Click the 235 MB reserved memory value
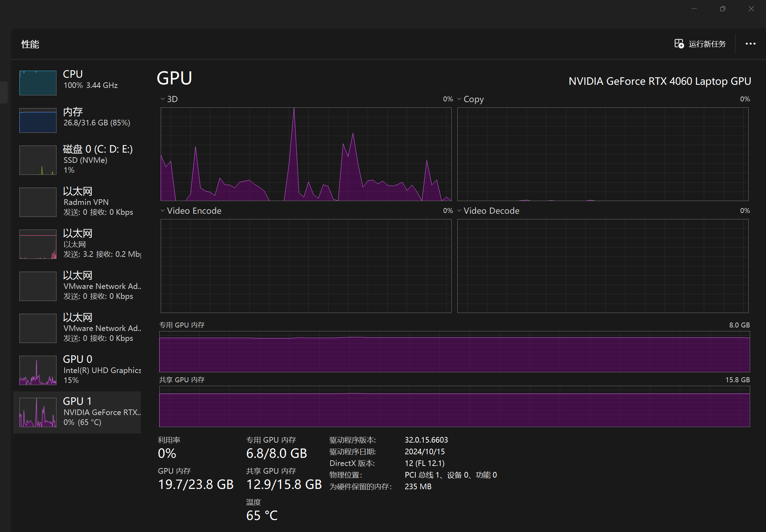Image resolution: width=766 pixels, height=532 pixels. coord(418,486)
